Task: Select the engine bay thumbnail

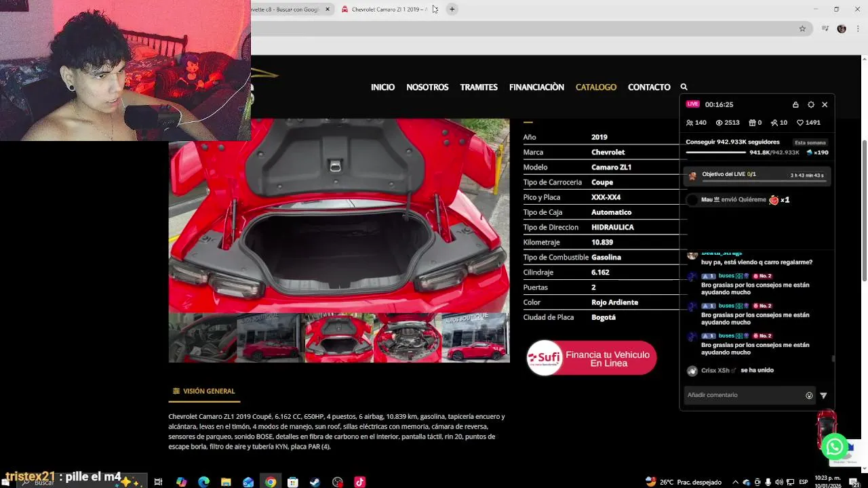Action: click(407, 338)
